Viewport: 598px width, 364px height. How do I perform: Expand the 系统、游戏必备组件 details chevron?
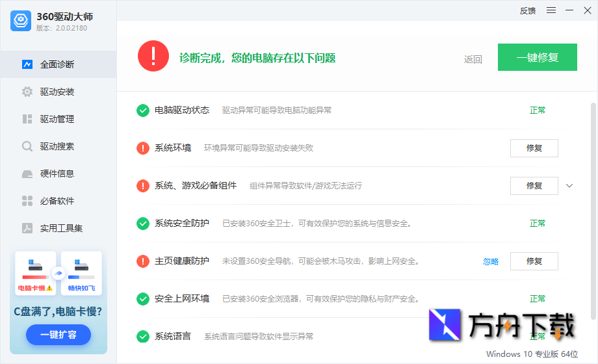coord(569,186)
